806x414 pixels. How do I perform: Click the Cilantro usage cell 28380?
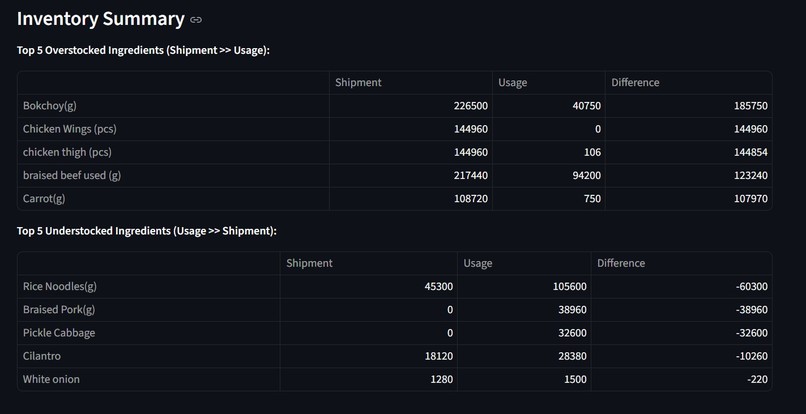524,356
